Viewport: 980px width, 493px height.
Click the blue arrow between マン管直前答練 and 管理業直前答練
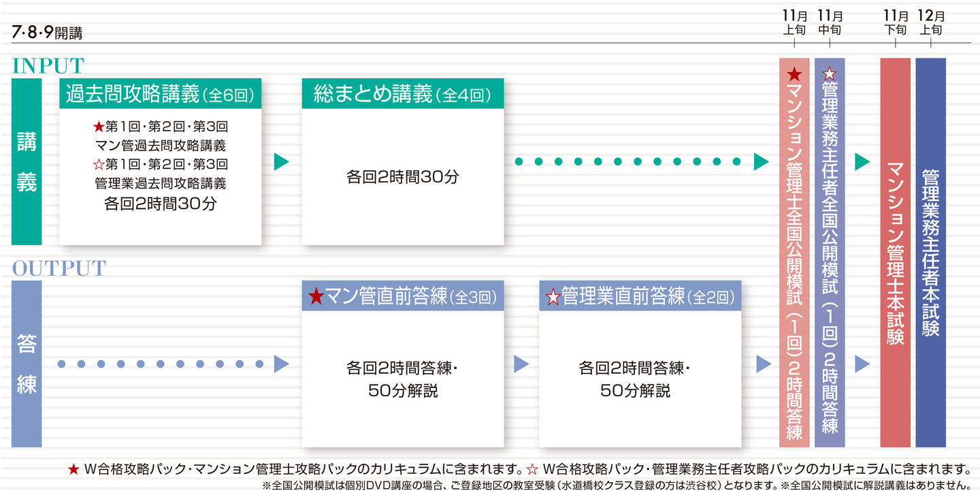pyautogui.click(x=521, y=364)
